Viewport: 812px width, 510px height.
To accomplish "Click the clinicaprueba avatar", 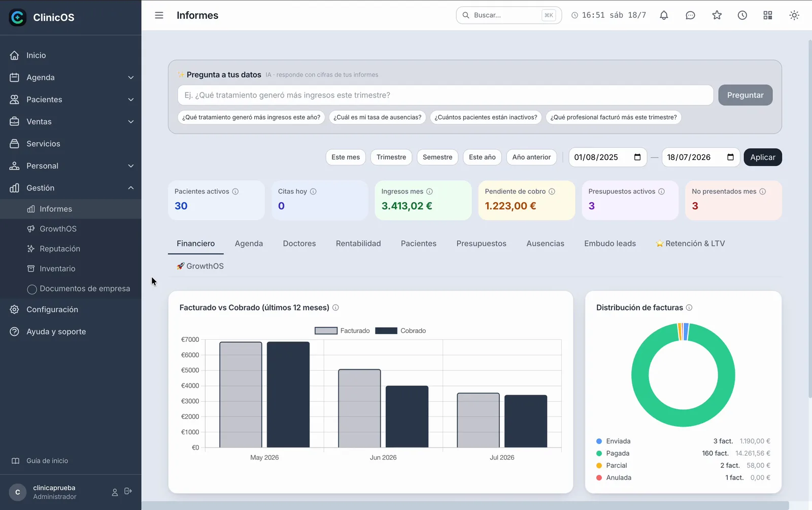I will coord(18,492).
